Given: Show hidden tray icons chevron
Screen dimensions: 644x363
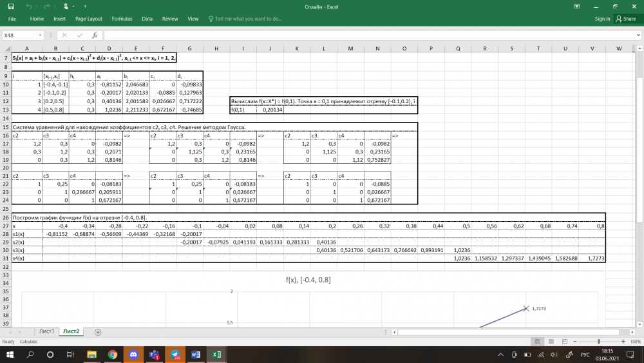Looking at the screenshot, I should click(500, 355).
